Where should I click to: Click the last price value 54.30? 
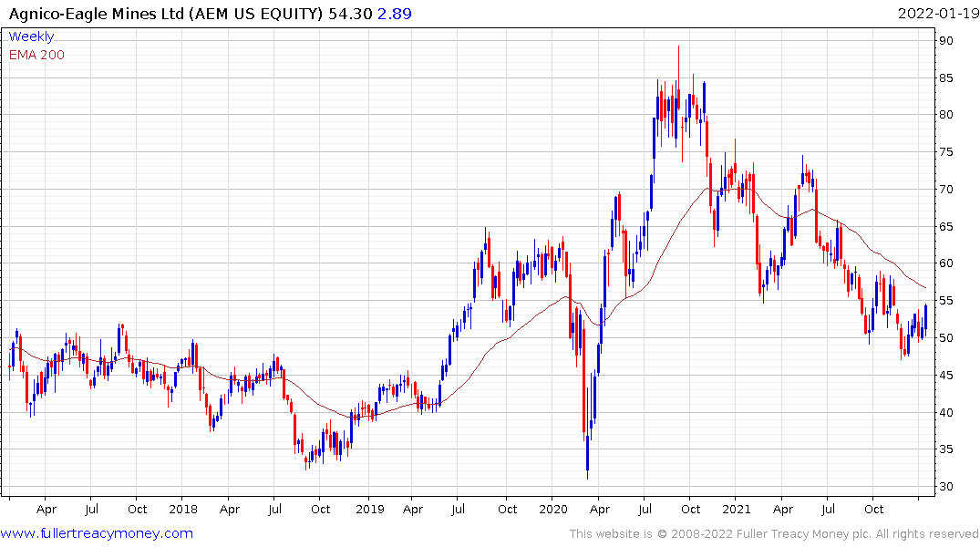click(351, 14)
